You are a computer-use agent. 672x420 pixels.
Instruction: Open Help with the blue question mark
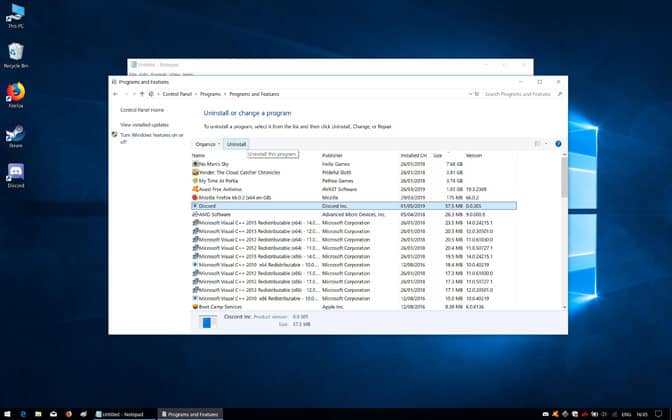[558, 144]
